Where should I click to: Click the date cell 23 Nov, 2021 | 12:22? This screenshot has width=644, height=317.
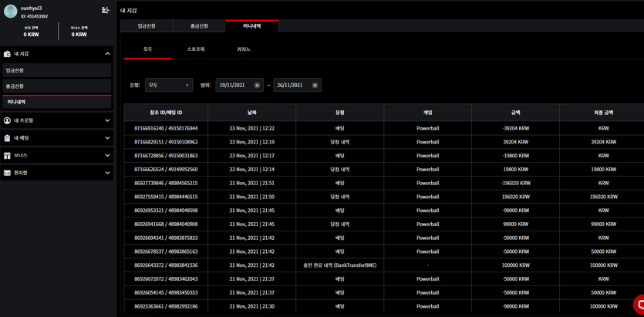coord(251,128)
